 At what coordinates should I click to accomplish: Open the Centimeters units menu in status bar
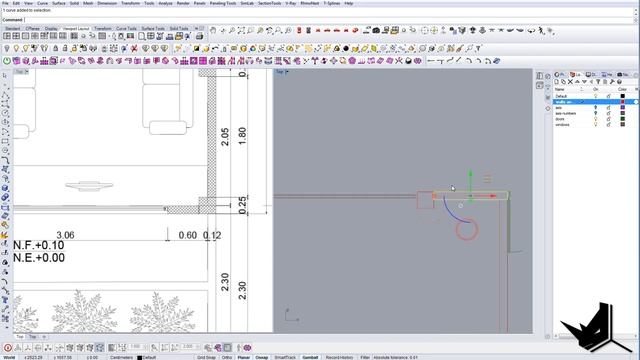(x=121, y=358)
